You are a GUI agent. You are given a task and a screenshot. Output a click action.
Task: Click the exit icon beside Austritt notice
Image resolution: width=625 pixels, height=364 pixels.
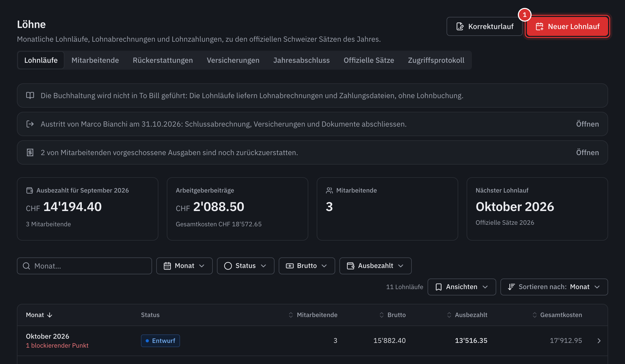30,124
